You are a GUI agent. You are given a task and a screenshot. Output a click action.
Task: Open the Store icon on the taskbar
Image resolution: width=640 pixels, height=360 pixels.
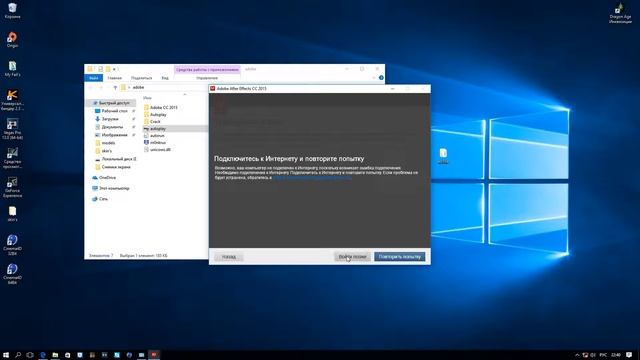(x=67, y=355)
